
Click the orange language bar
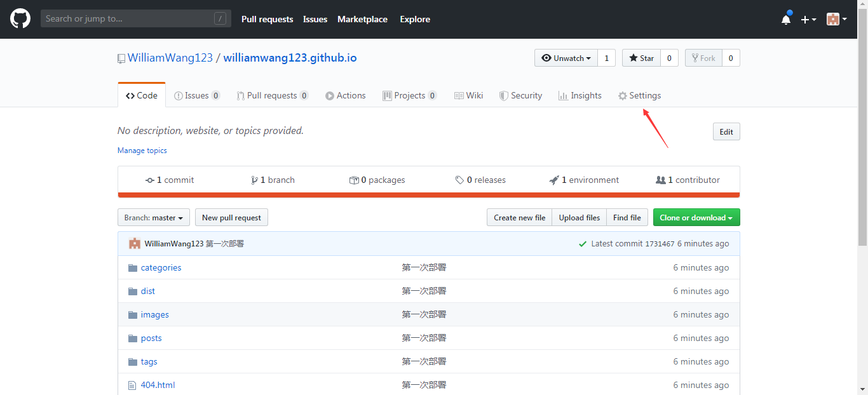coord(429,195)
